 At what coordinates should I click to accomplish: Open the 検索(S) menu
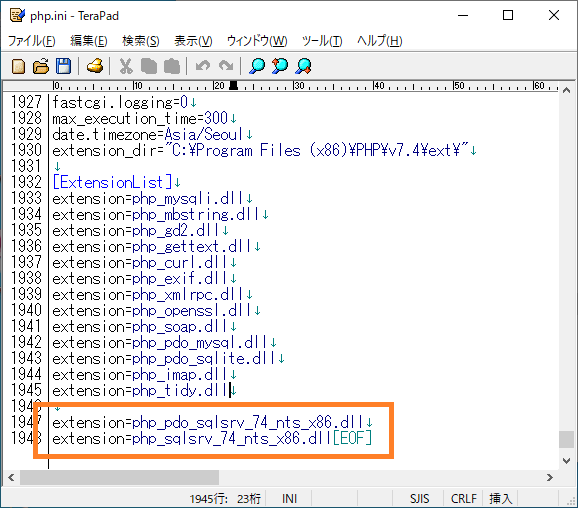(141, 41)
